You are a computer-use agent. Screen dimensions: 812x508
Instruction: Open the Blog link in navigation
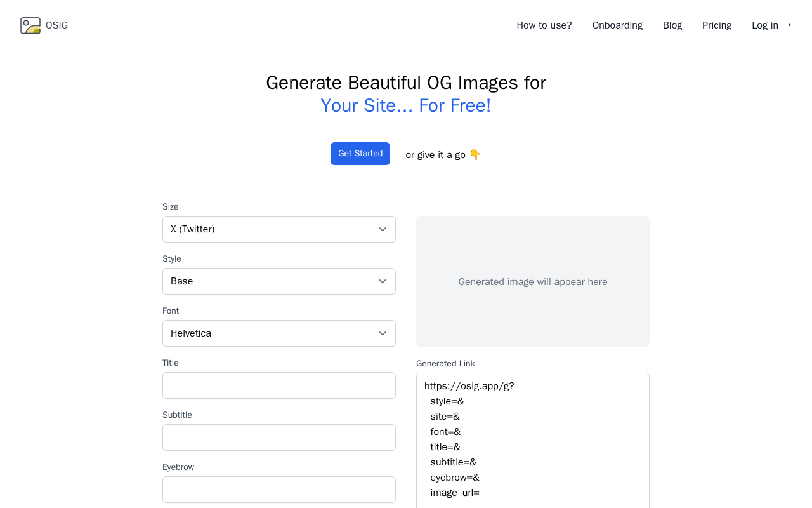[x=672, y=25]
